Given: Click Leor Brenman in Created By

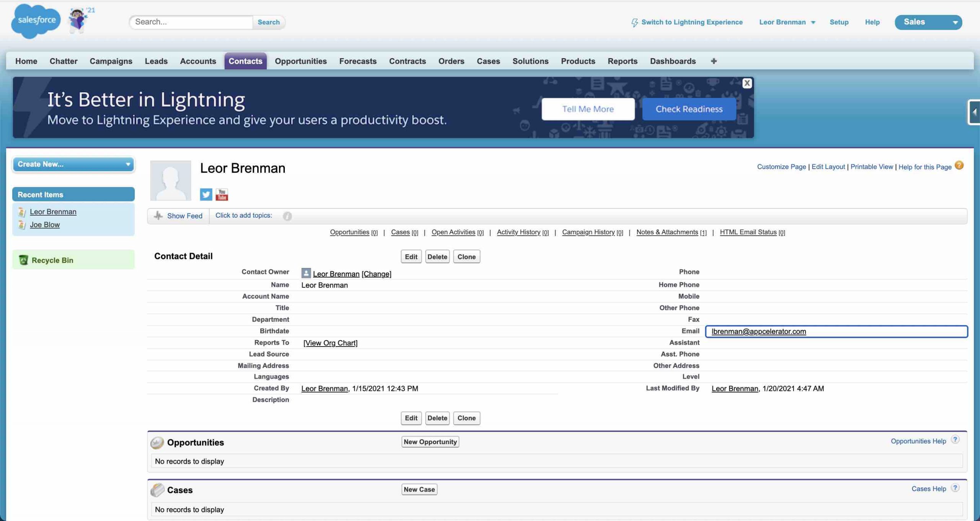Looking at the screenshot, I should [325, 389].
